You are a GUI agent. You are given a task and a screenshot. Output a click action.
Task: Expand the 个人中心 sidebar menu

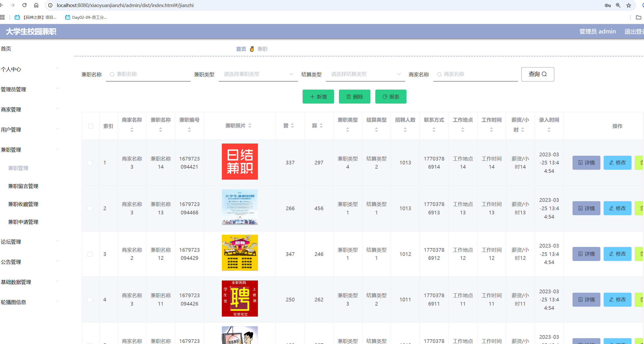[30, 69]
